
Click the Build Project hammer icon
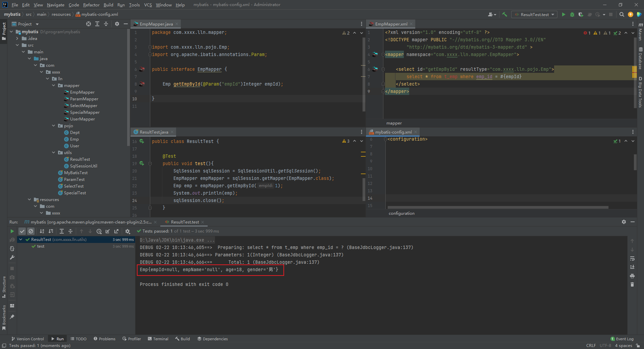[504, 14]
